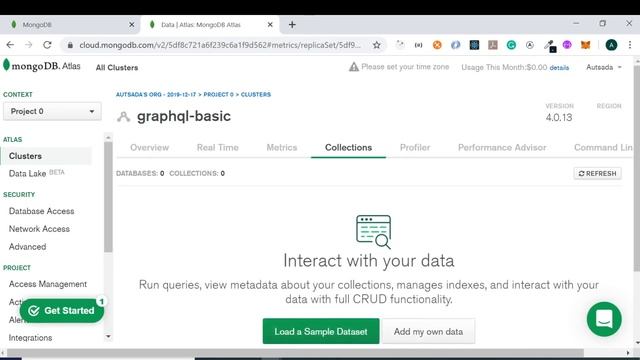Switch to the first MongoDB browser tab
The height and width of the screenshot is (360, 640).
(69, 24)
